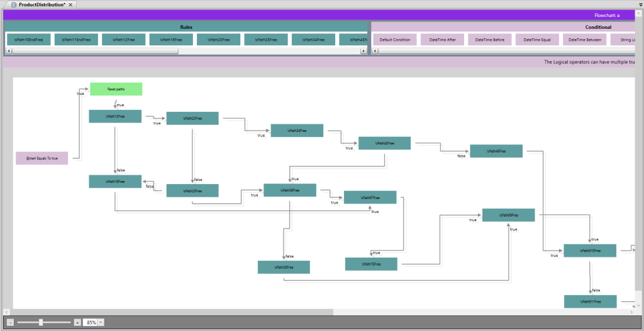Pick the Default Condition palette item
644x331 pixels.
395,40
